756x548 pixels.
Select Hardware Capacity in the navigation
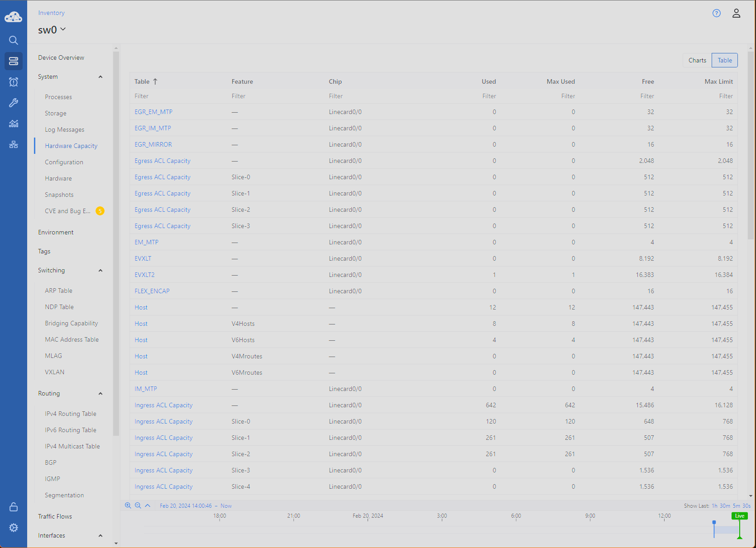[x=71, y=146]
